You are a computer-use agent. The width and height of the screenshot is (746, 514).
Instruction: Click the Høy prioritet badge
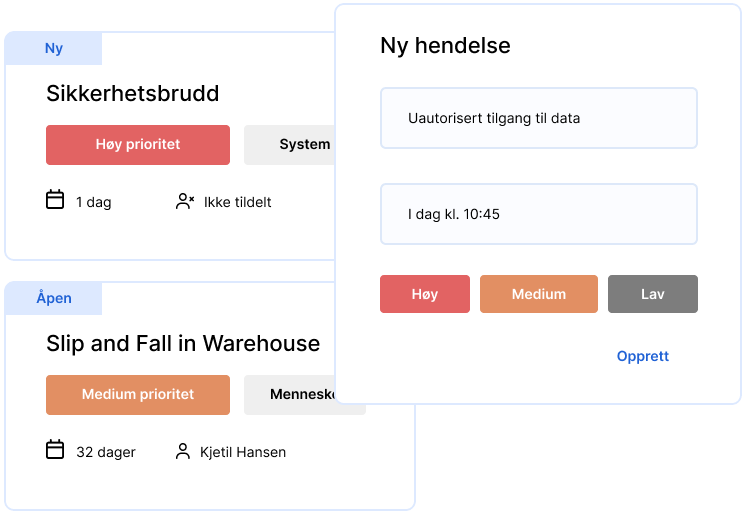[x=138, y=144]
